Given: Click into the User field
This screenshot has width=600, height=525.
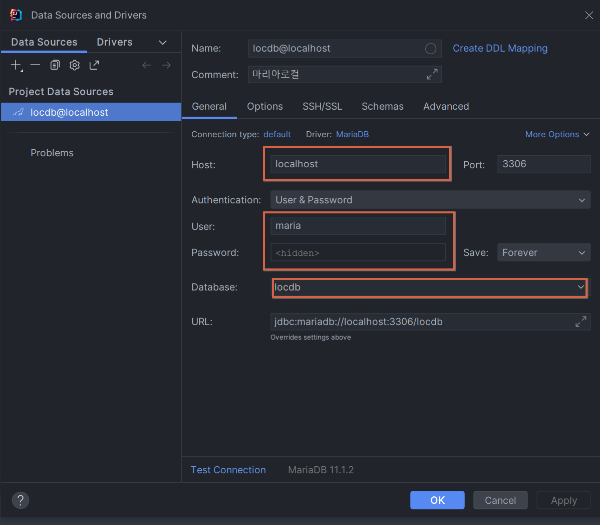Looking at the screenshot, I should point(358,226).
